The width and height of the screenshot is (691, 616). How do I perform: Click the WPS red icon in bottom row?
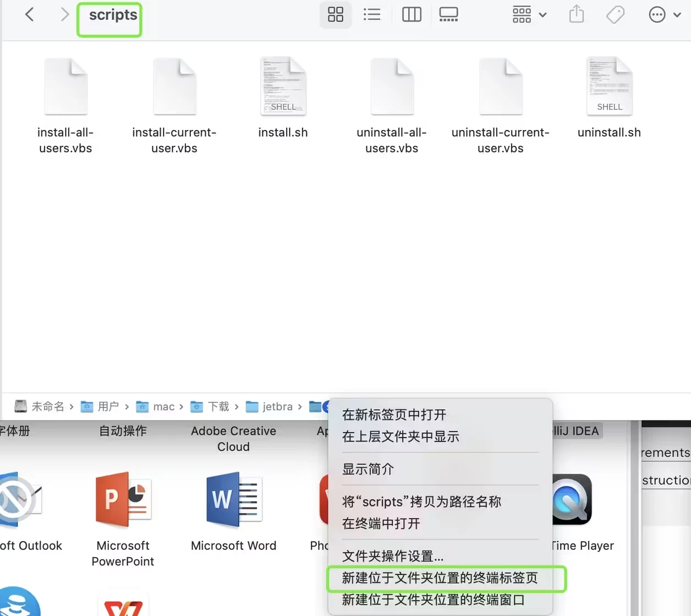[x=123, y=604]
